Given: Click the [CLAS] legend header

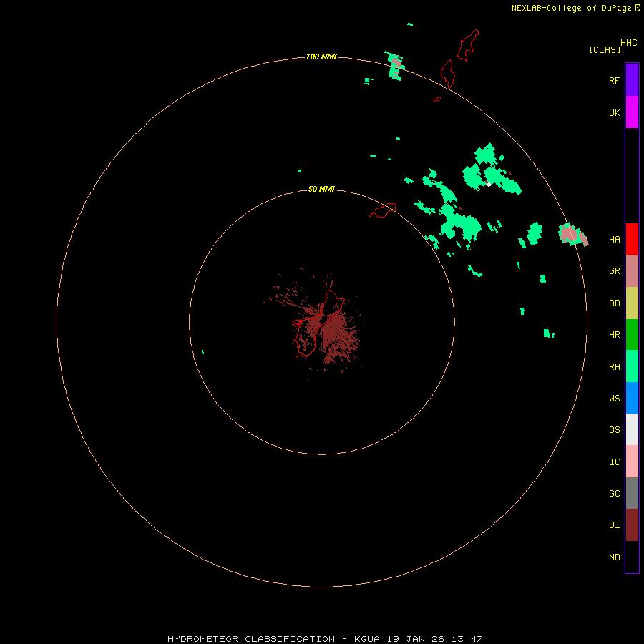Looking at the screenshot, I should coord(605,49).
